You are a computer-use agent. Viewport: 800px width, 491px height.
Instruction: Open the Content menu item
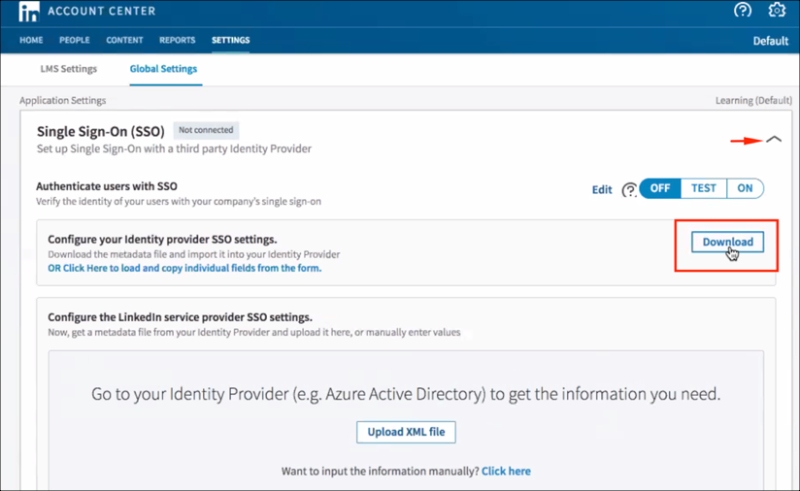pyautogui.click(x=124, y=40)
